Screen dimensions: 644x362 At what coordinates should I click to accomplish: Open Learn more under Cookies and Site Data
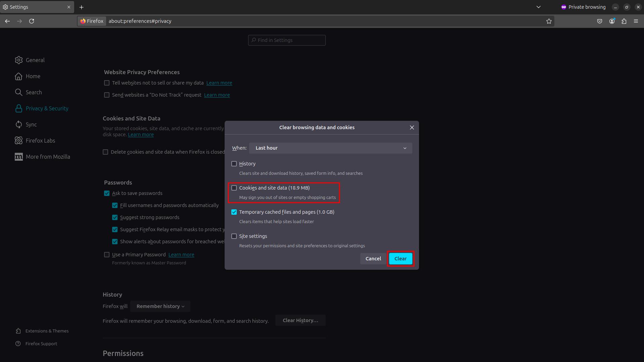pyautogui.click(x=141, y=135)
